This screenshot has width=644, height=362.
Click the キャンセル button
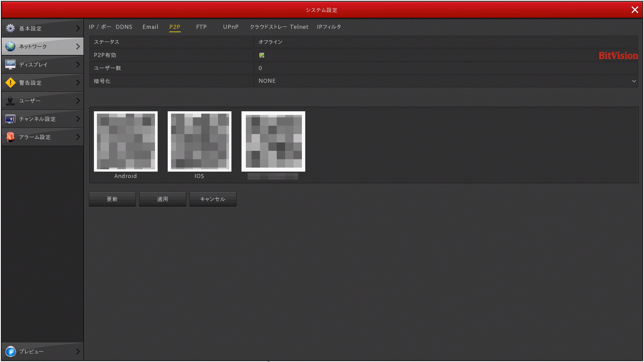tap(213, 199)
